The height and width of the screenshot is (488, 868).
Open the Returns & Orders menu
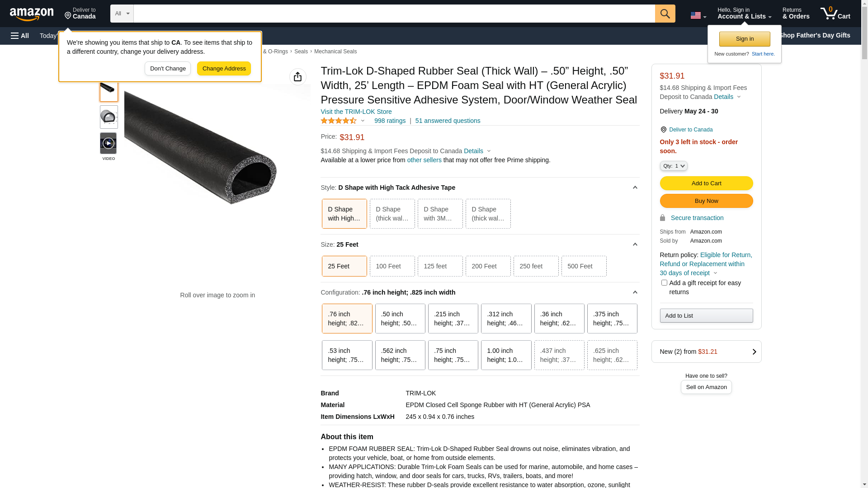tap(796, 14)
